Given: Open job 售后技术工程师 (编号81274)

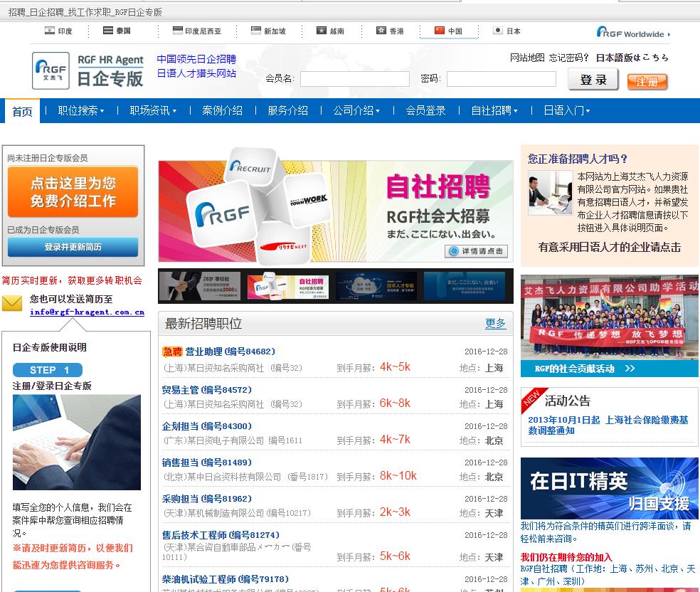Looking at the screenshot, I should 221,534.
